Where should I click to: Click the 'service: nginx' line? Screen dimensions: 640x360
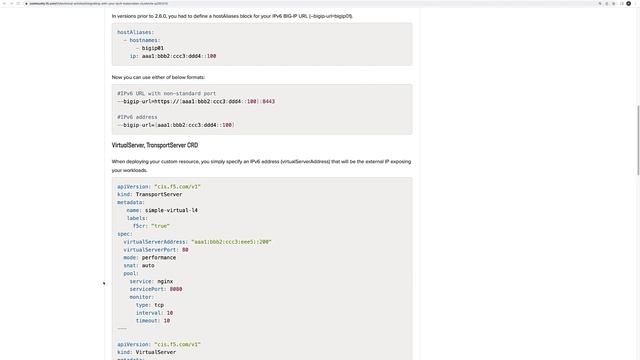[151, 281]
